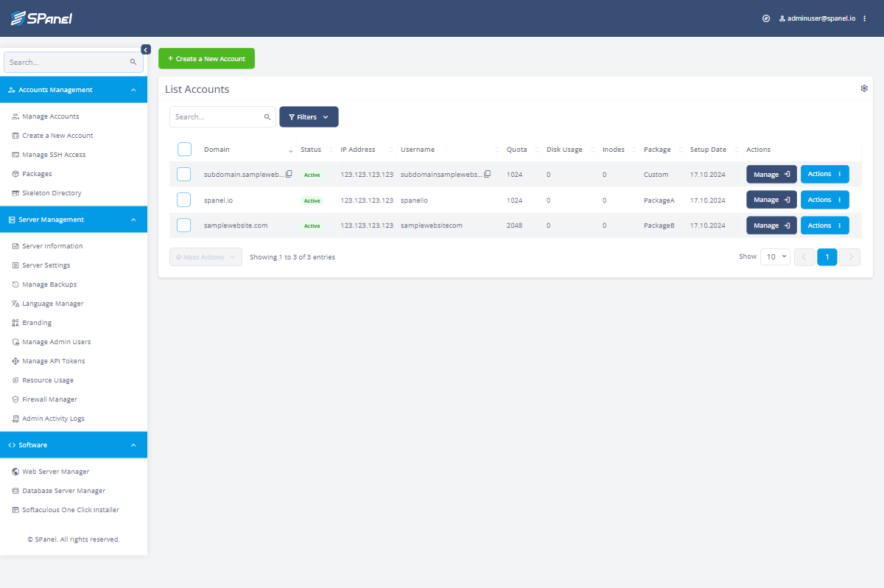
Task: Collapse the sidebar with the arrow button
Action: 145,49
